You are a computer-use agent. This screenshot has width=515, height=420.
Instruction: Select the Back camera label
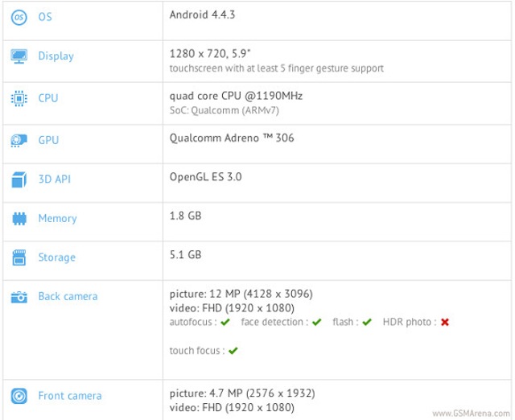[x=68, y=297]
